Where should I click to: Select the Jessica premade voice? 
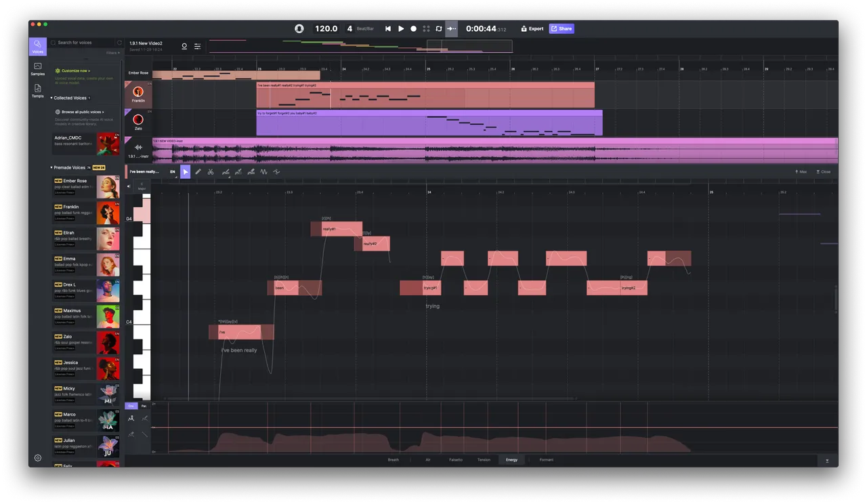pyautogui.click(x=87, y=369)
